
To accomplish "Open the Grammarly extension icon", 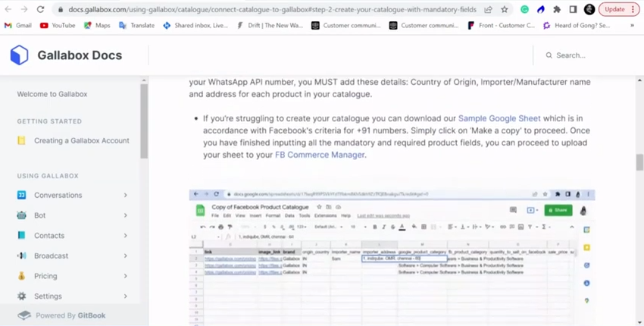I will pyautogui.click(x=524, y=9).
